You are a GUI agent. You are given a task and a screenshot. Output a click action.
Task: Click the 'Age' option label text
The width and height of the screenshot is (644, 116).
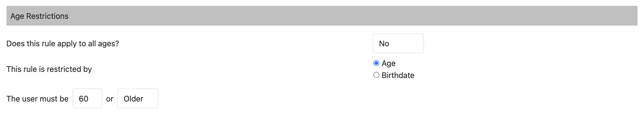coord(388,63)
